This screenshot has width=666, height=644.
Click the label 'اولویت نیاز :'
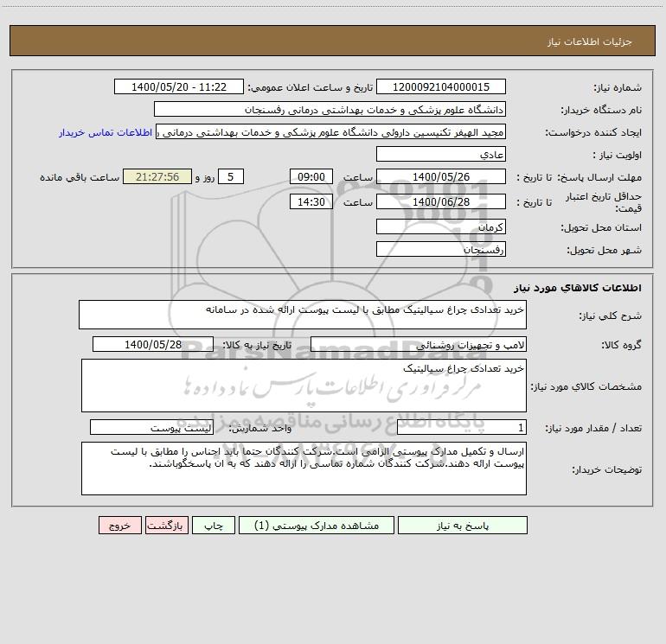tap(618, 155)
